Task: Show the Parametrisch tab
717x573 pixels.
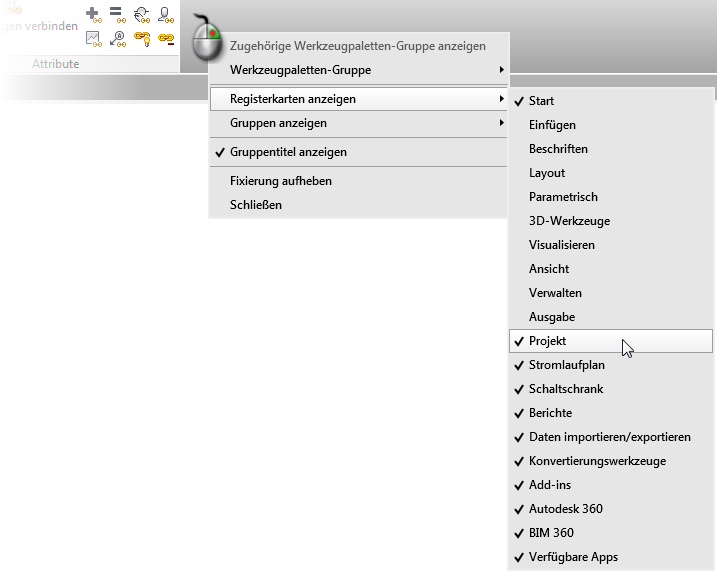Action: tap(611, 197)
